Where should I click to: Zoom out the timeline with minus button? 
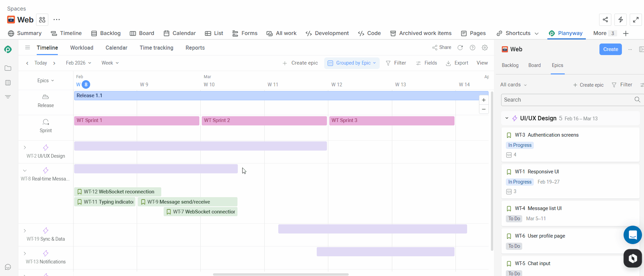(484, 109)
